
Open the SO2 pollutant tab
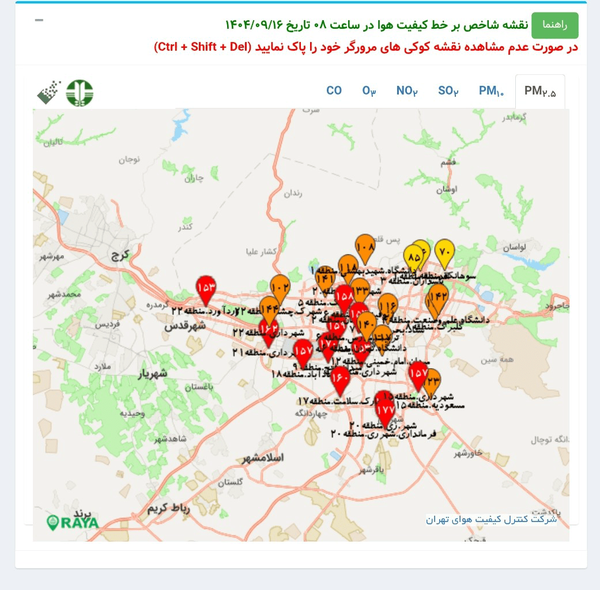pos(448,91)
